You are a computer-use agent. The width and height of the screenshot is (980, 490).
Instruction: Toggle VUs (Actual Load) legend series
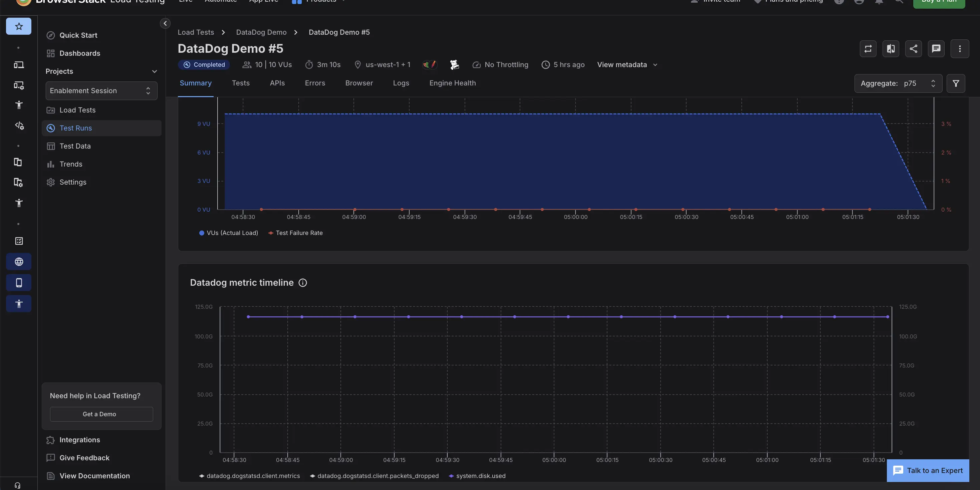[x=228, y=233]
